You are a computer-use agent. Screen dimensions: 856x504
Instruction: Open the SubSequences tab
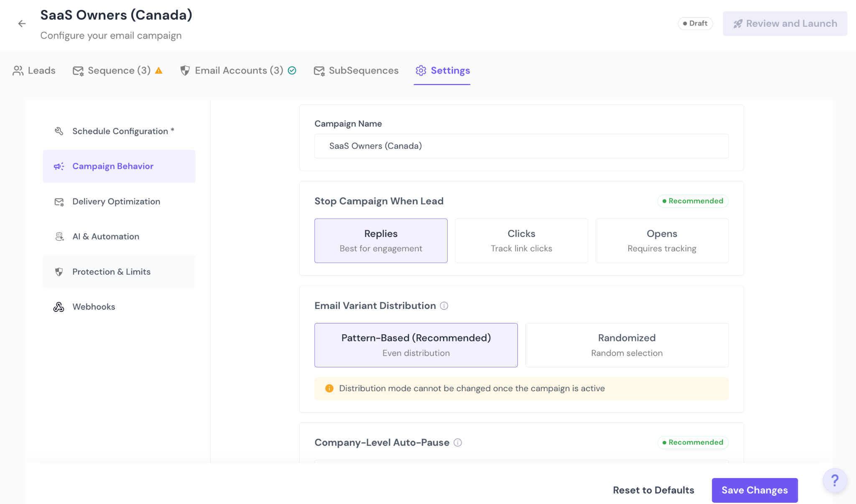[356, 71]
